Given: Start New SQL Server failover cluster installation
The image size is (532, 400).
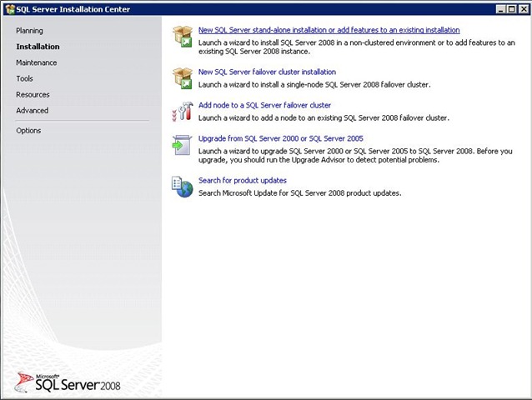Looking at the screenshot, I should tap(267, 72).
